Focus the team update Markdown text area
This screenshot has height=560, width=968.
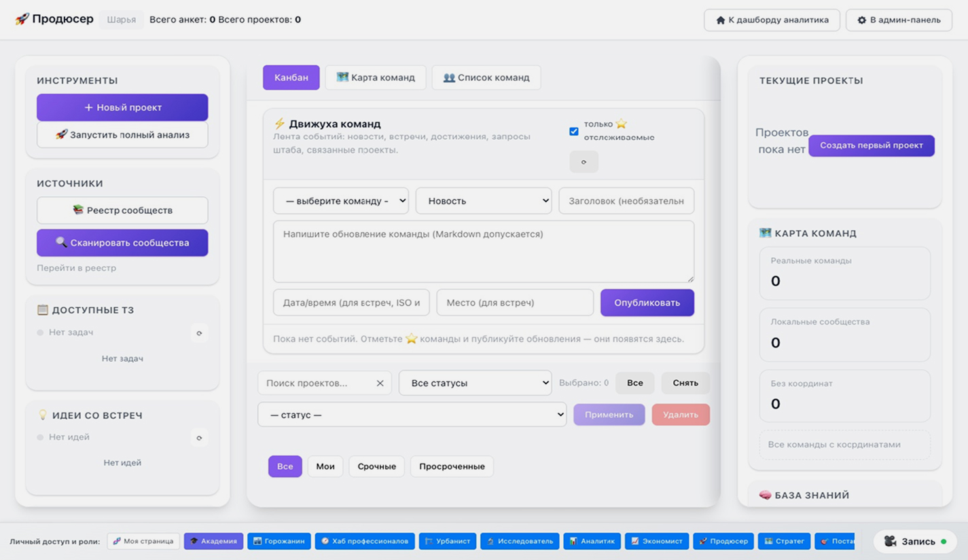click(x=483, y=251)
